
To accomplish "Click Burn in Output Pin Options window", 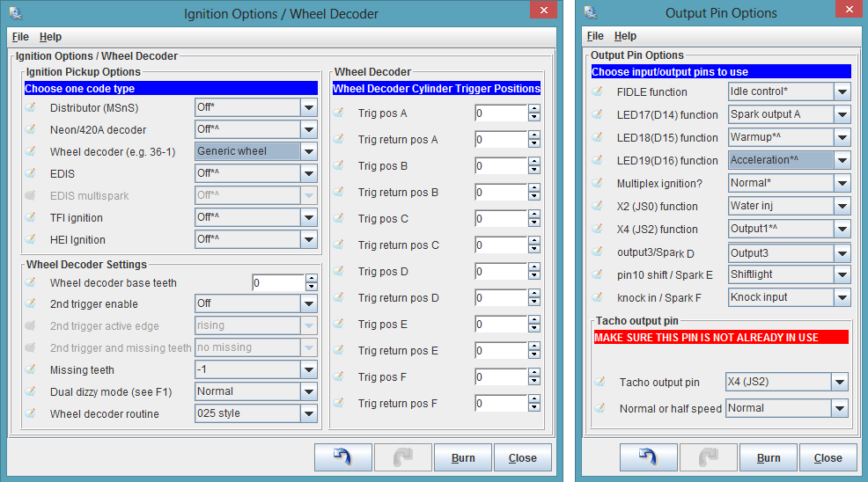I will point(769,457).
